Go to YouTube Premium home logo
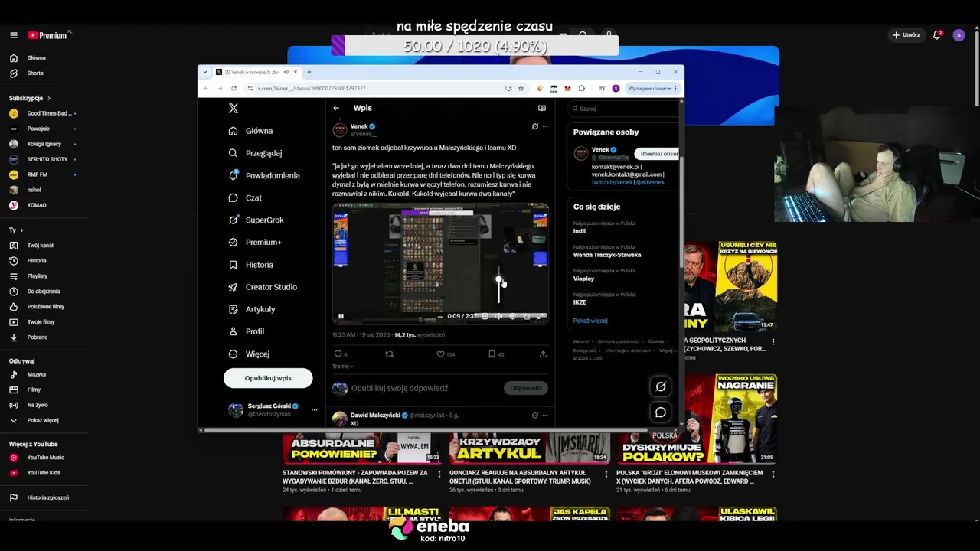This screenshot has width=980, height=551. (48, 35)
